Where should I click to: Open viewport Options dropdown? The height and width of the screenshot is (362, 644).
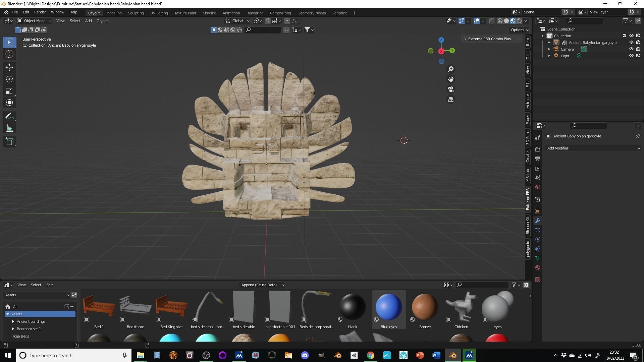[520, 30]
